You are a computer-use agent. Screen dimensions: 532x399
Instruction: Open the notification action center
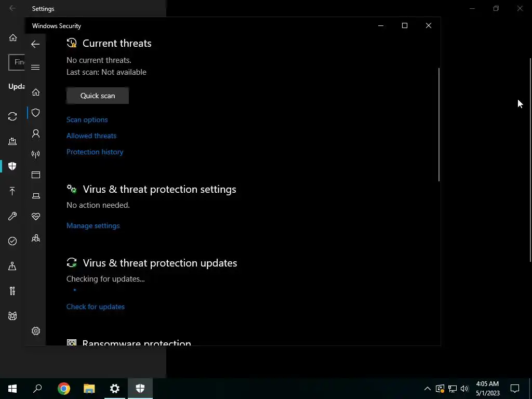point(515,389)
